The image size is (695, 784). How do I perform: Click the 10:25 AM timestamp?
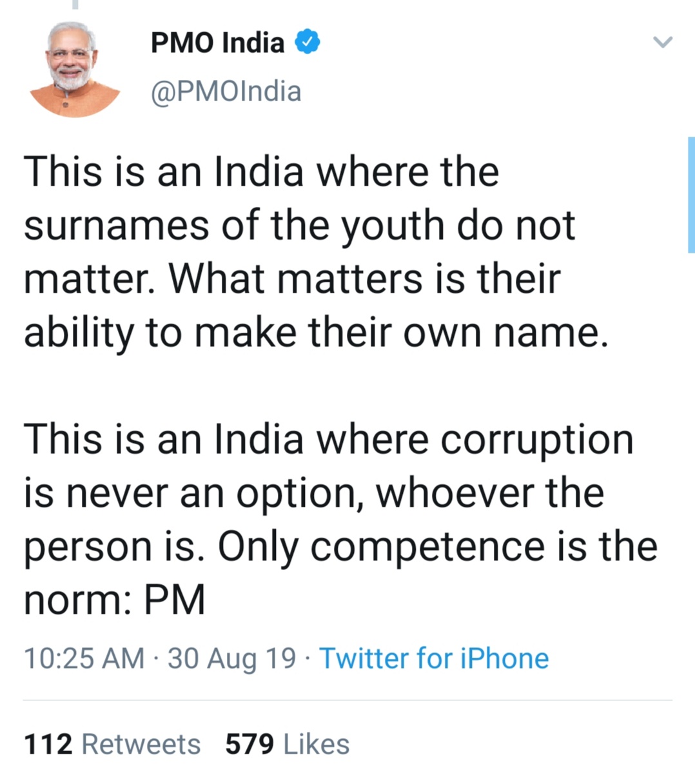(x=84, y=658)
